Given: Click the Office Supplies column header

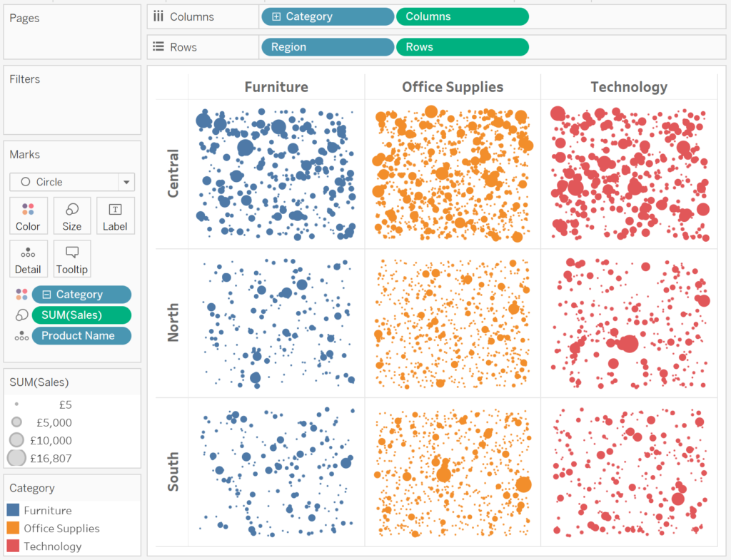Looking at the screenshot, I should click(453, 87).
